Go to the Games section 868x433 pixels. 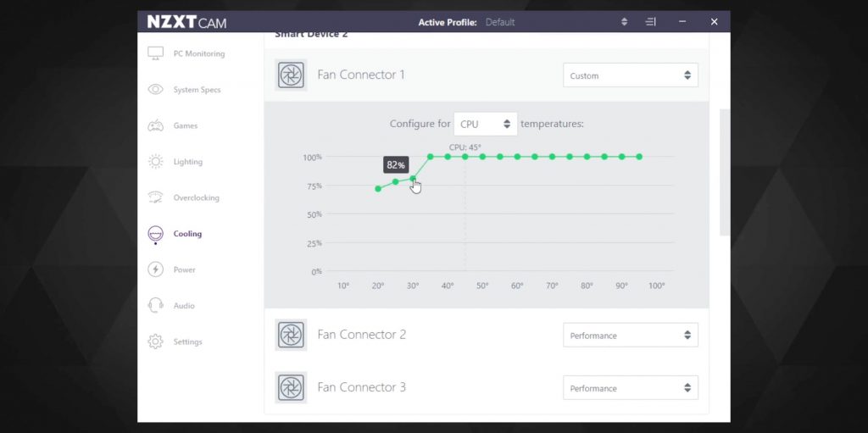[186, 125]
